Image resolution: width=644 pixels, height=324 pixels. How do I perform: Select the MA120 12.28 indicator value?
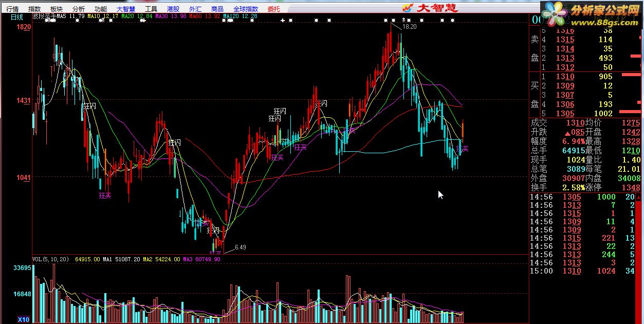pyautogui.click(x=240, y=16)
